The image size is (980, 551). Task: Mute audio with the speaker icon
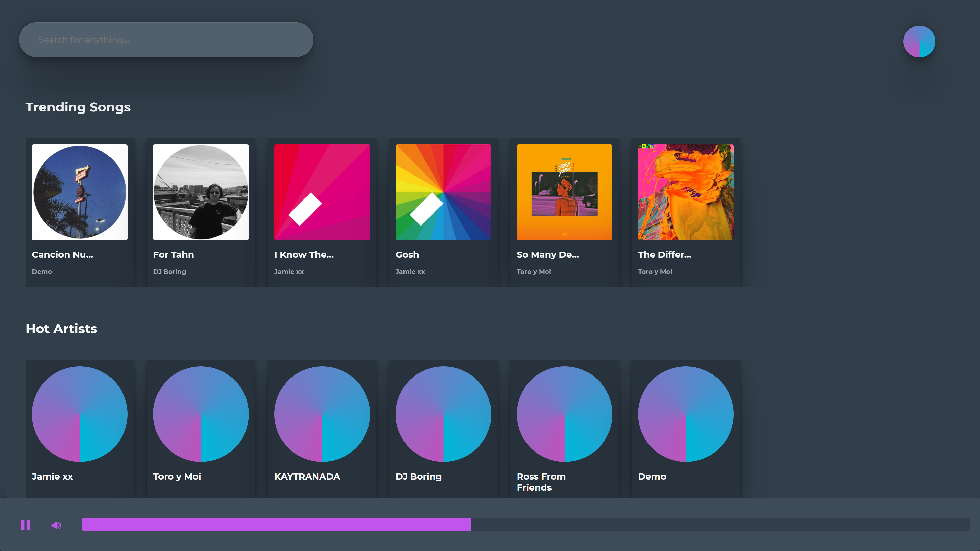pyautogui.click(x=56, y=525)
